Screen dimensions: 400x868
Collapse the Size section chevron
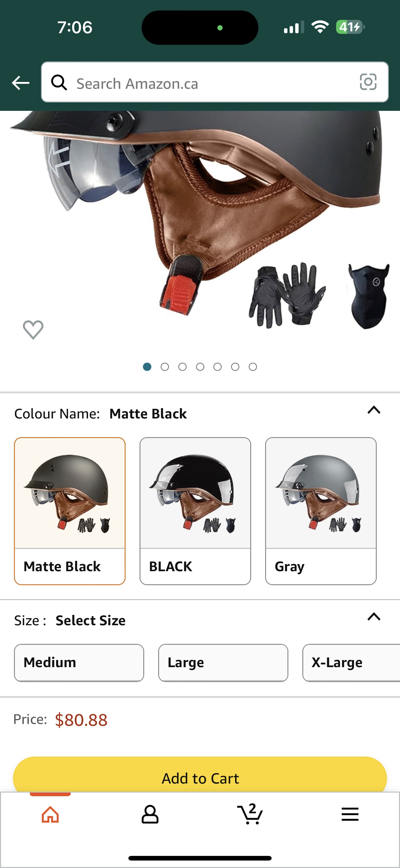tap(374, 617)
